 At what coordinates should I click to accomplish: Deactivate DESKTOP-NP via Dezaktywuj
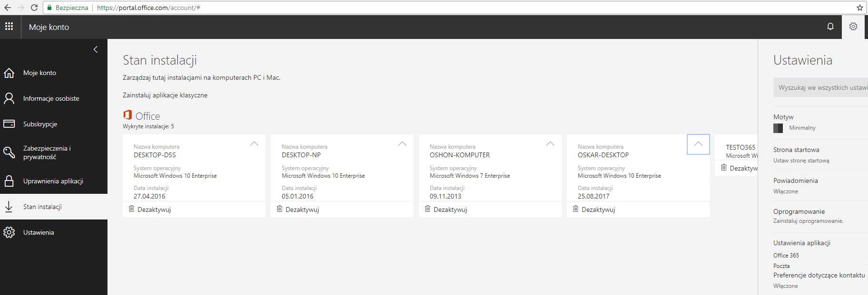302,209
